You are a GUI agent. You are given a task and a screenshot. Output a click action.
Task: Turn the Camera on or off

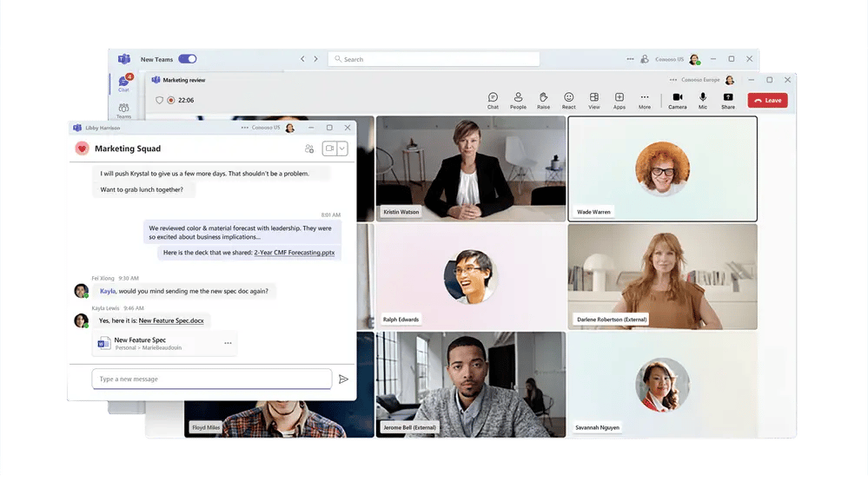pos(678,101)
